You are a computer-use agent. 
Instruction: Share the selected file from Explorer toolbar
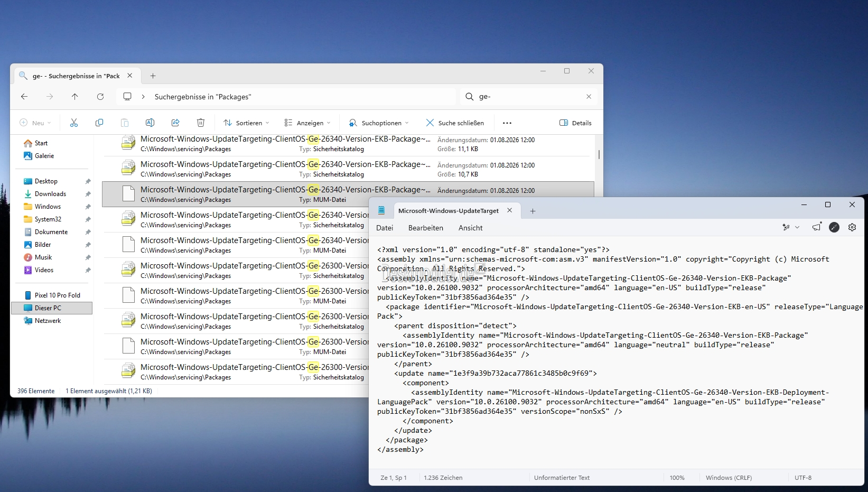175,123
